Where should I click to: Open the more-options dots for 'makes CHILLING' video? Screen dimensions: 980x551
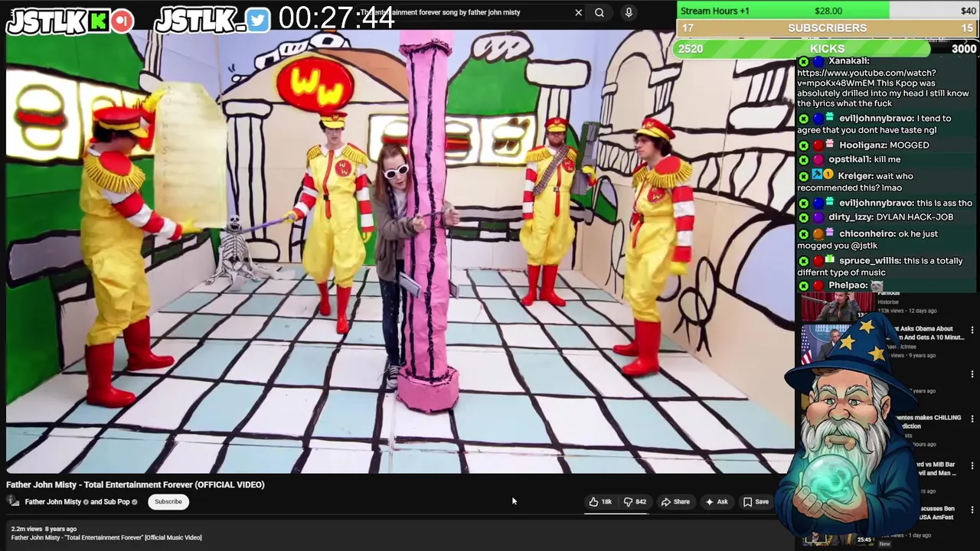pos(972,419)
